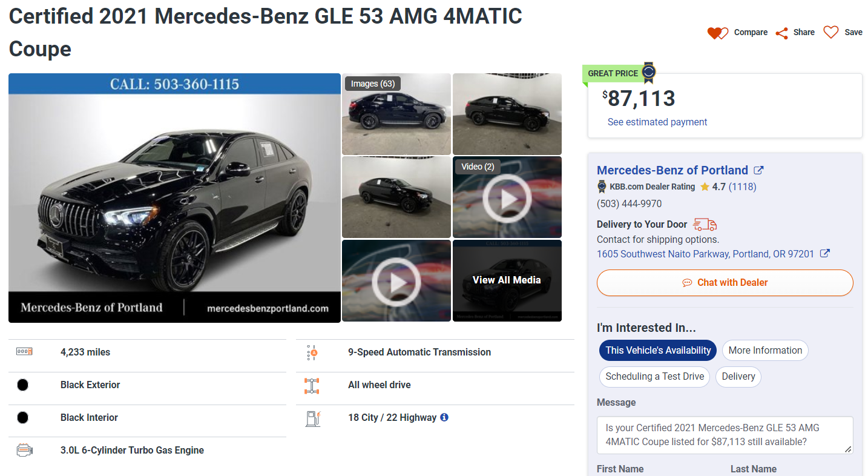868x476 pixels.
Task: Click the Certified 2021 Mercedes-Benz GLE title
Action: [266, 33]
